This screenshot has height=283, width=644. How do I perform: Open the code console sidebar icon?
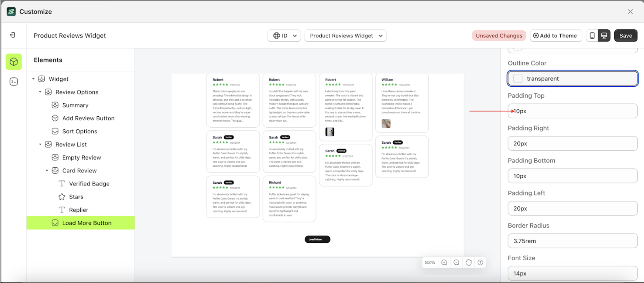[14, 82]
